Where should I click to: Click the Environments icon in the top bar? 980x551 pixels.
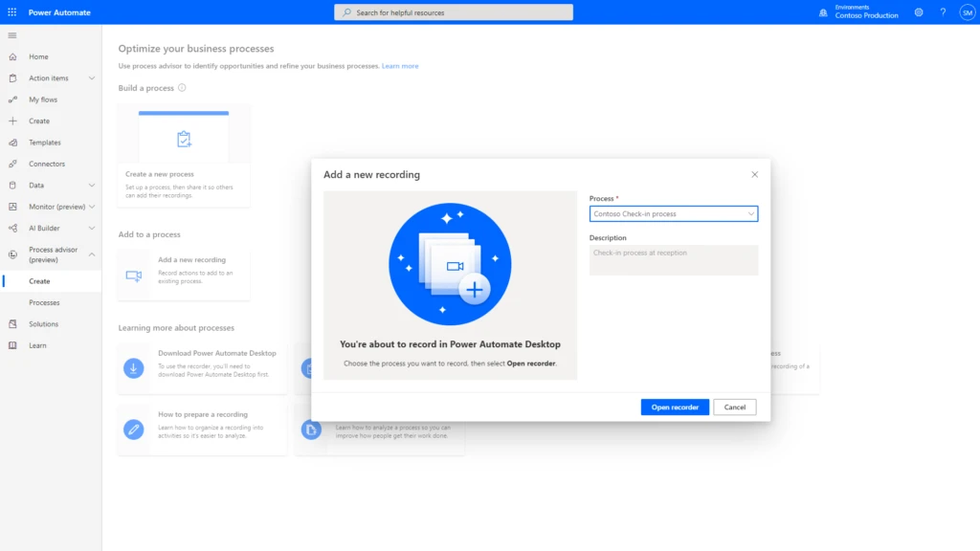point(824,11)
